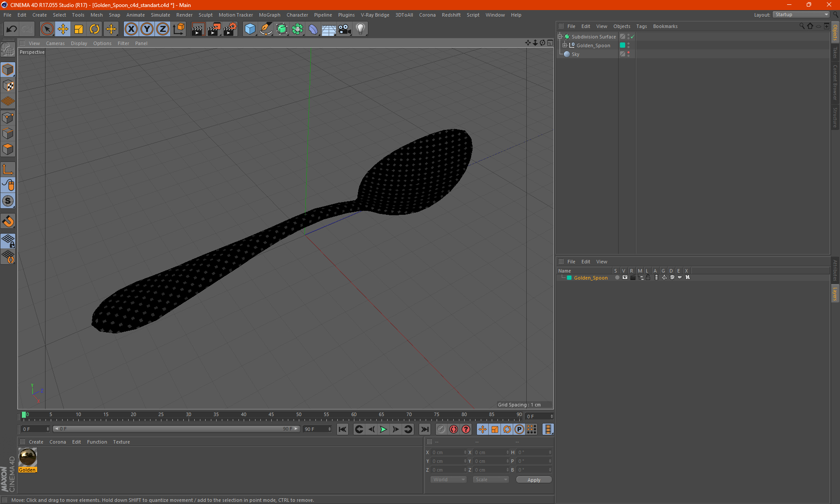Select the Make Editable icon in left sidebar

click(x=8, y=50)
